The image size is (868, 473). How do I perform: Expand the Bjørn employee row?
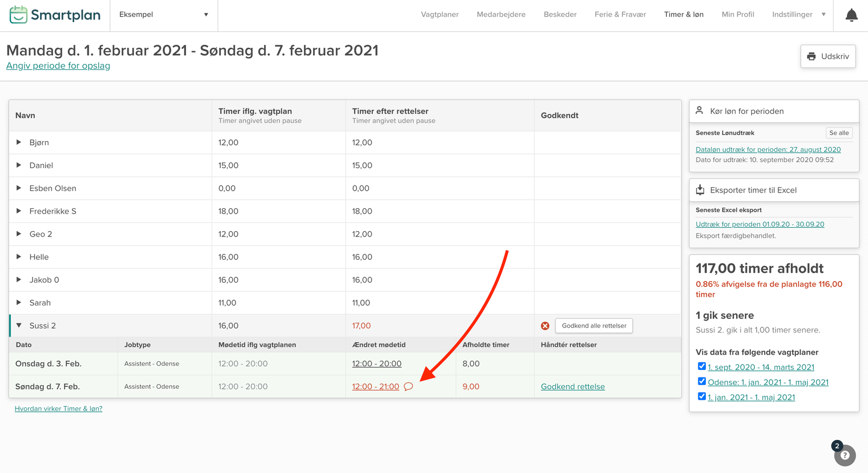pyautogui.click(x=19, y=142)
